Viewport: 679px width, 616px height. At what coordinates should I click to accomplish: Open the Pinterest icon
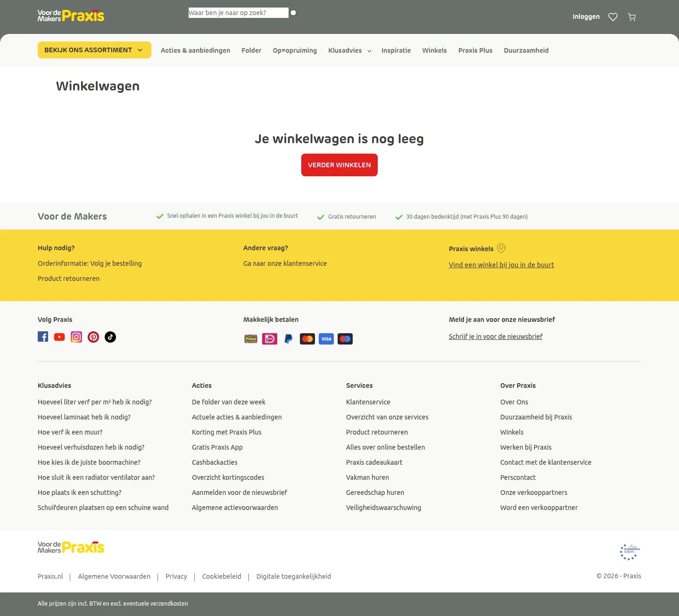[93, 337]
